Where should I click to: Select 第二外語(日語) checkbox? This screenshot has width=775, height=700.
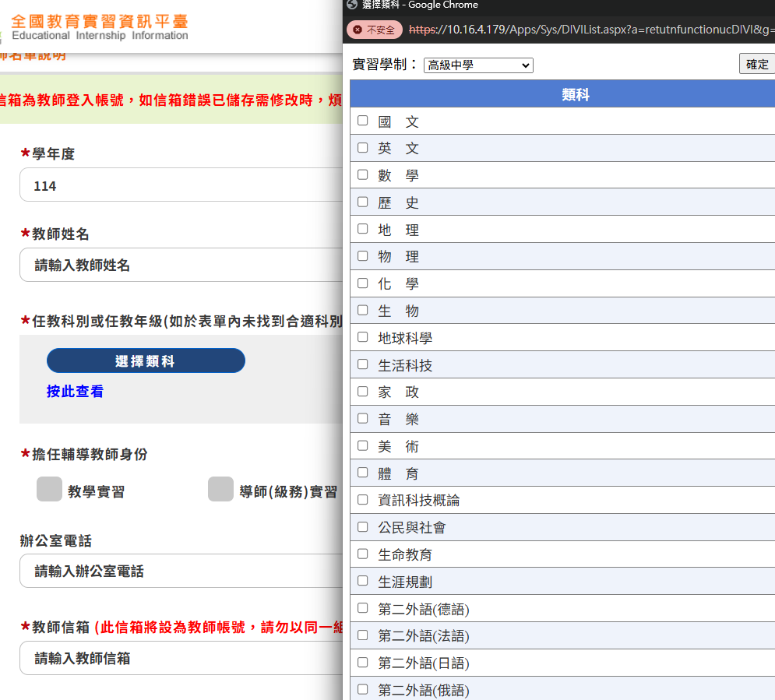point(362,662)
